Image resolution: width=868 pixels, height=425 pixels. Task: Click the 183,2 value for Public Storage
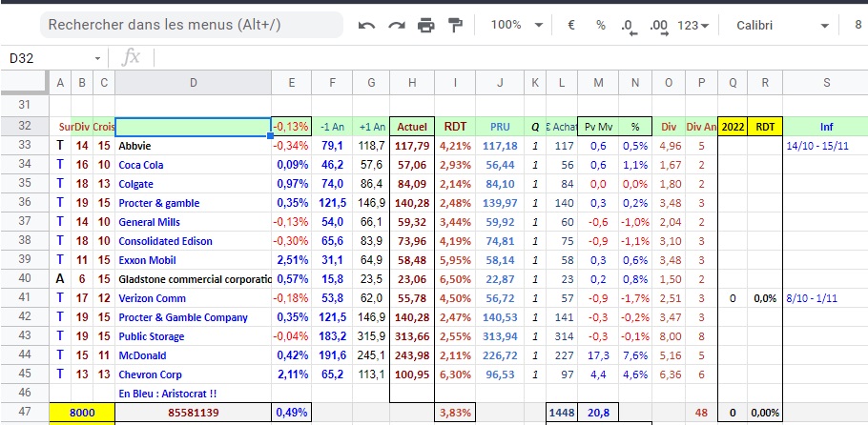click(332, 336)
